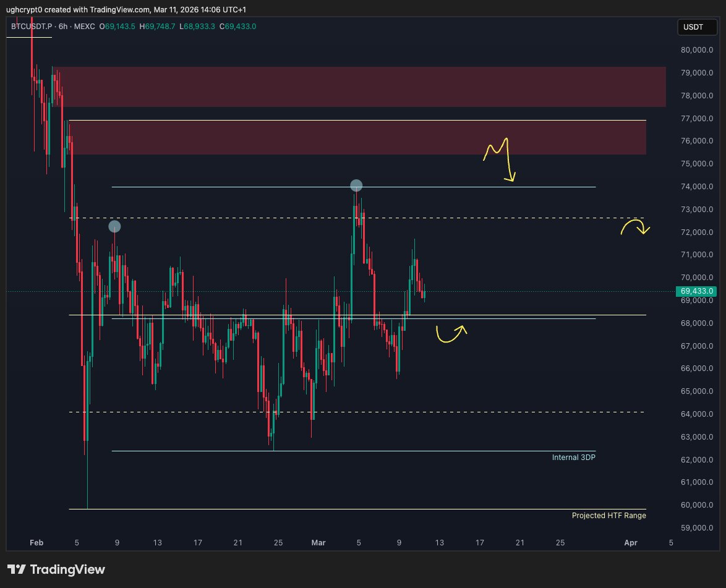Click the Apr date axis label
Screen dimensions: 726x588
point(631,543)
